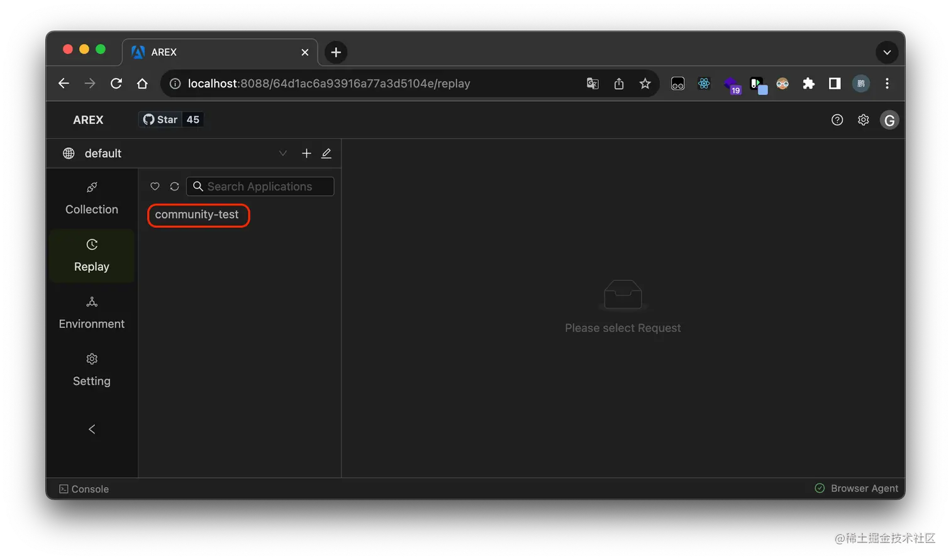The width and height of the screenshot is (951, 560).
Task: Open the extension with 19 badge
Action: pos(731,85)
